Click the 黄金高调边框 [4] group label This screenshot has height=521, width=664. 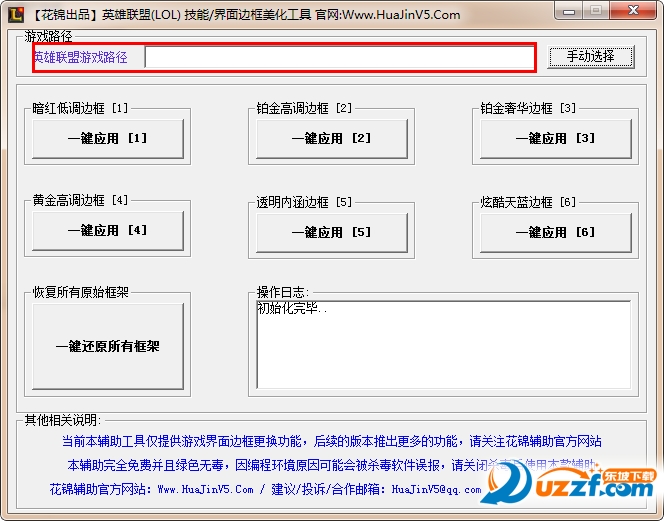(x=80, y=200)
